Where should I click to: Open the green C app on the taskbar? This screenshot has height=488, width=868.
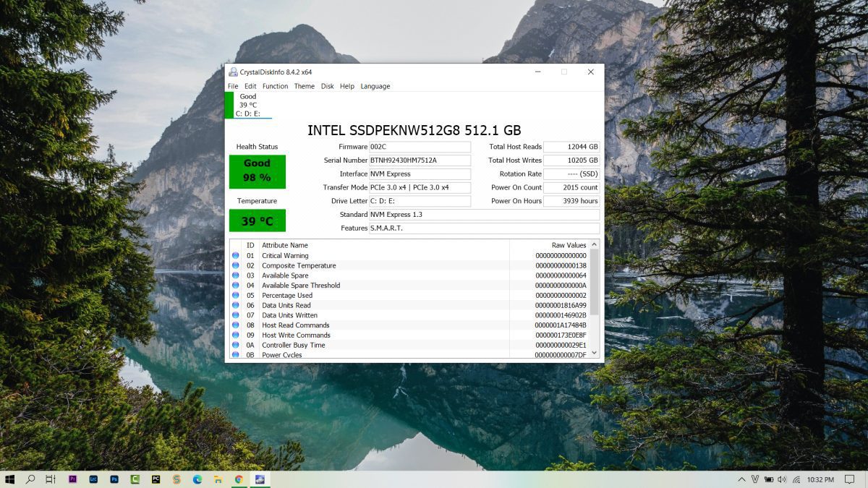135,479
